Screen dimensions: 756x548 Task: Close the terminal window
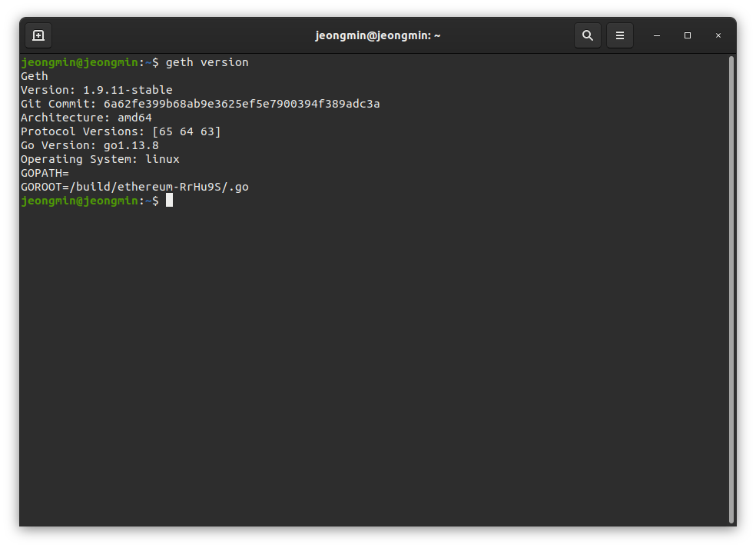click(x=718, y=35)
